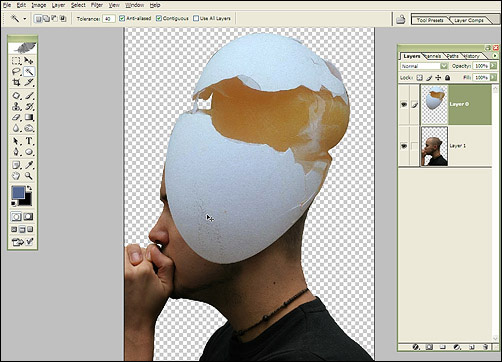Open the Edit menu
Viewport: 502px width, 362px height.
(21, 5)
